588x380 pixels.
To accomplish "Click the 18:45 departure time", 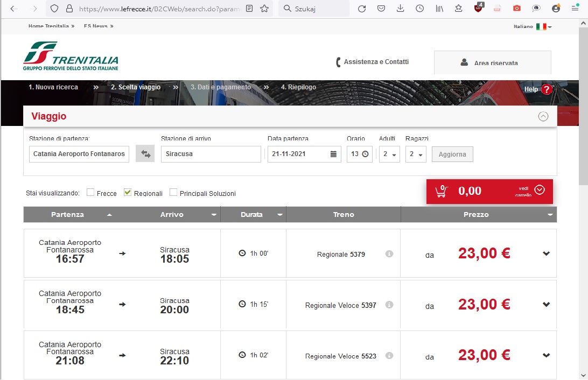I will click(x=70, y=310).
